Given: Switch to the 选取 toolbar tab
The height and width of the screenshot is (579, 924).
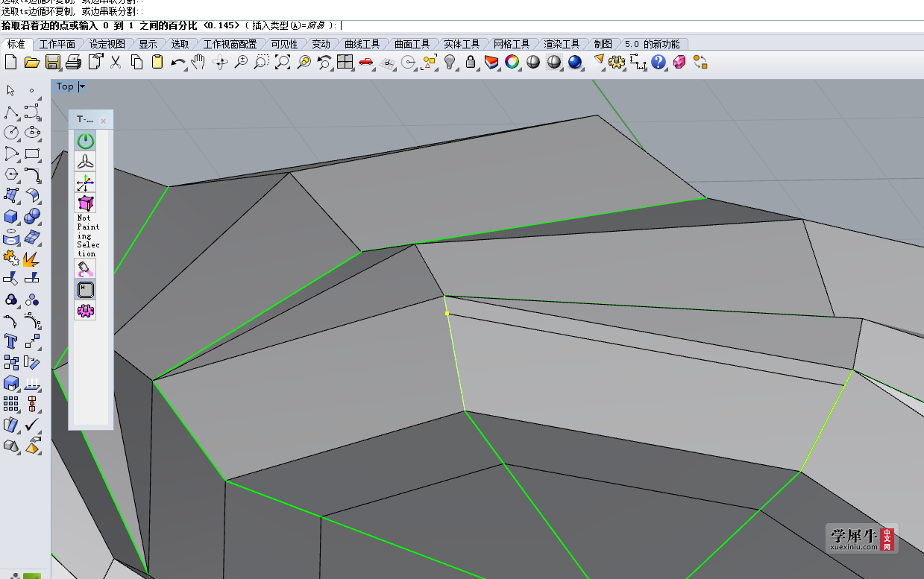Looking at the screenshot, I should pos(180,45).
